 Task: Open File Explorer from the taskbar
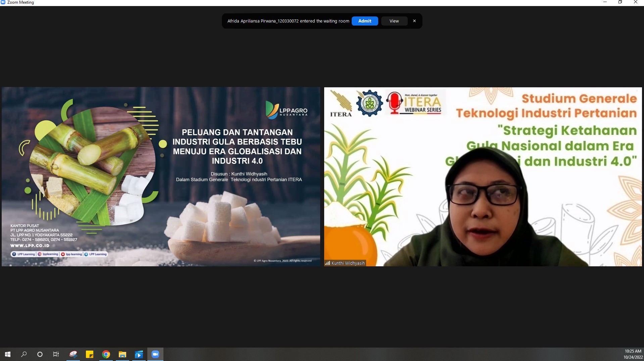(122, 354)
